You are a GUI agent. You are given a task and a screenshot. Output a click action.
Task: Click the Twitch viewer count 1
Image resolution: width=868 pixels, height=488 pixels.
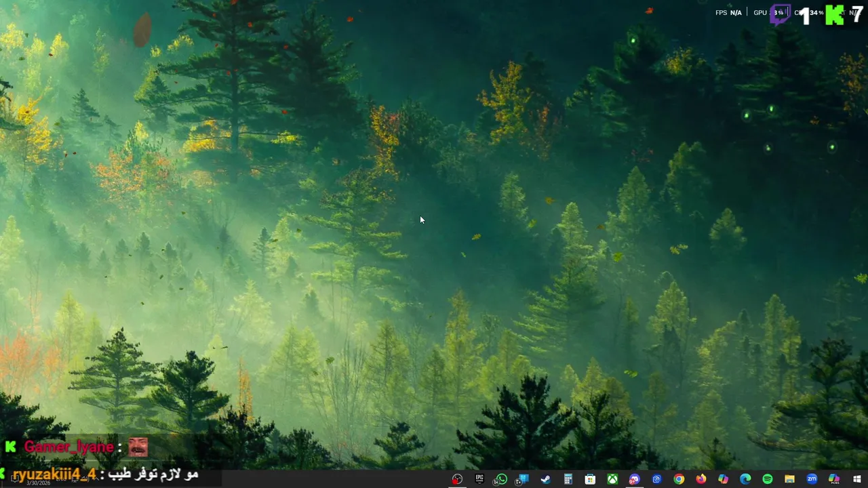click(805, 15)
